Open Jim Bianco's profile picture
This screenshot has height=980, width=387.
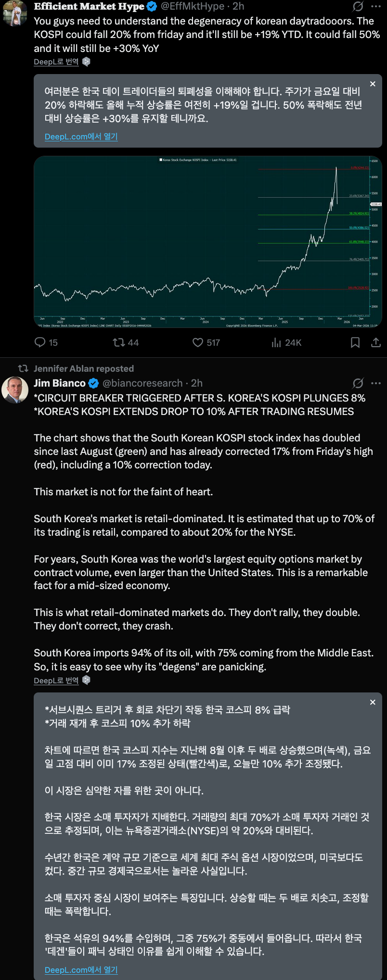click(x=15, y=389)
